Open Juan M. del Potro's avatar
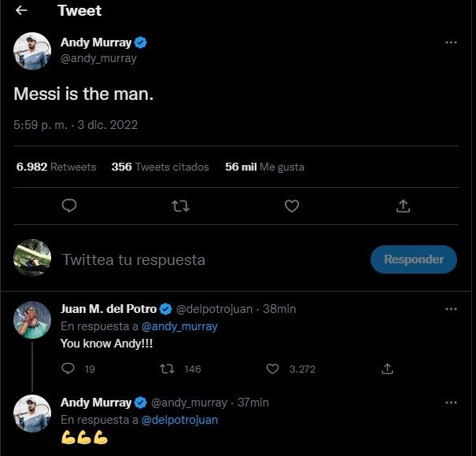 tap(32, 318)
